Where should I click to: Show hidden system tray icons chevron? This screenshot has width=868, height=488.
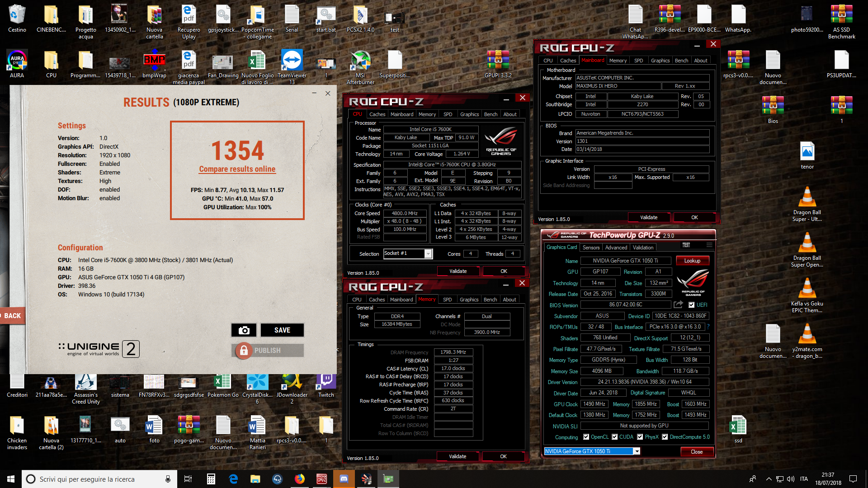pyautogui.click(x=769, y=479)
